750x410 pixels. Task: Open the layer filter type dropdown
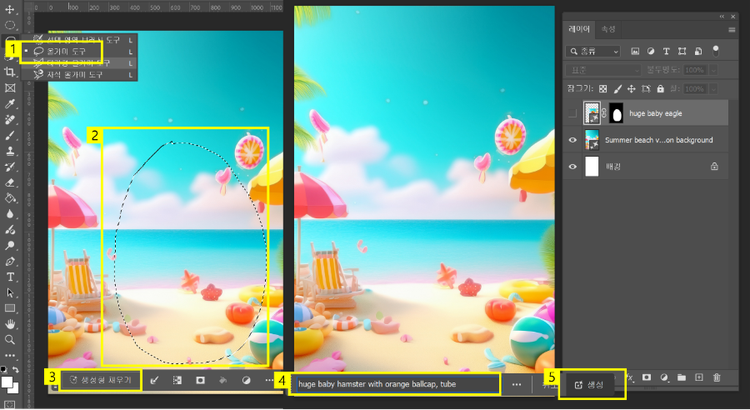(x=593, y=51)
